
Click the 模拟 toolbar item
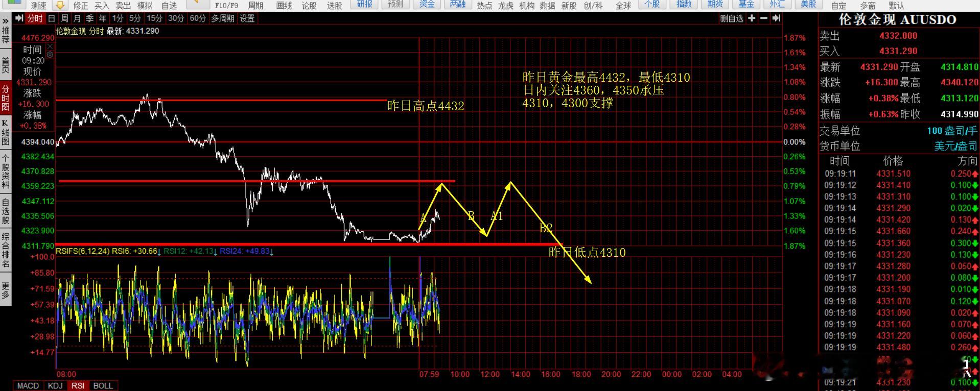[145, 6]
